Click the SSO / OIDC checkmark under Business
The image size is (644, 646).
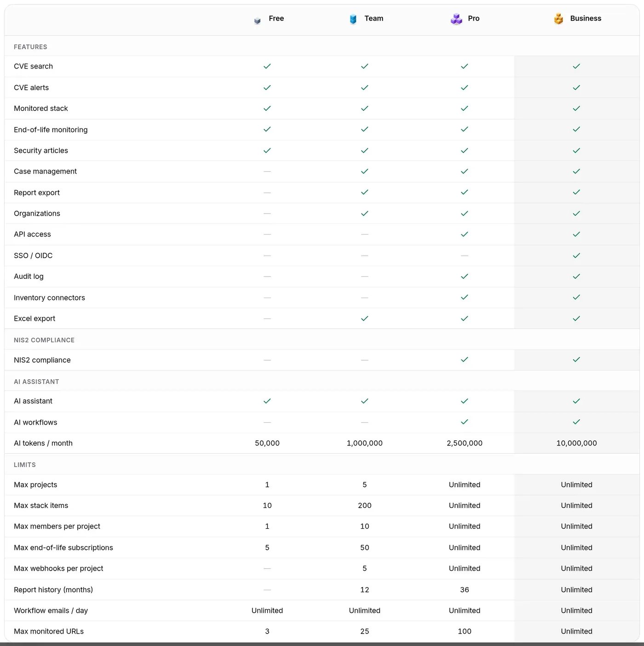(x=576, y=255)
